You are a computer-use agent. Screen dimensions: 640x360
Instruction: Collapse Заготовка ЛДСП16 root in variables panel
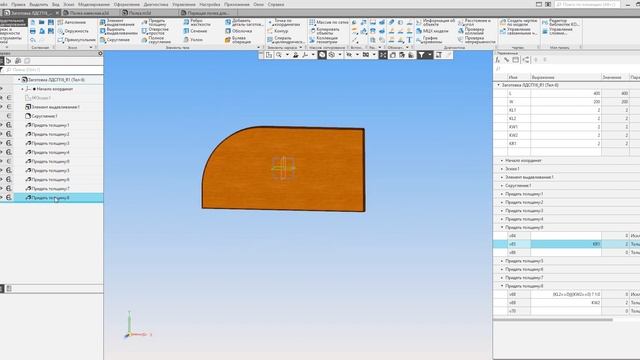click(498, 85)
